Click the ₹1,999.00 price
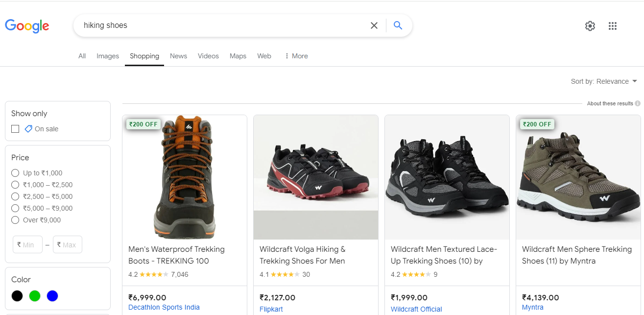 [x=409, y=297]
